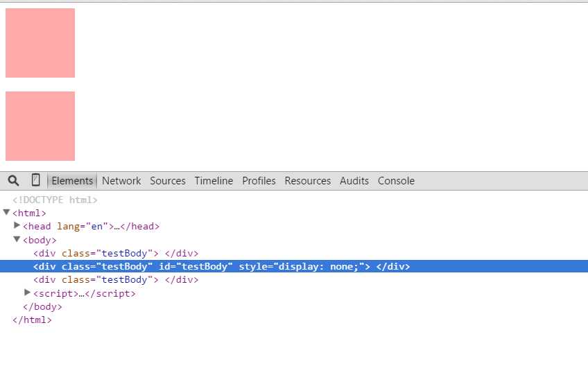This screenshot has width=588, height=375.
Task: Select the closing </html> tag
Action: 32,320
